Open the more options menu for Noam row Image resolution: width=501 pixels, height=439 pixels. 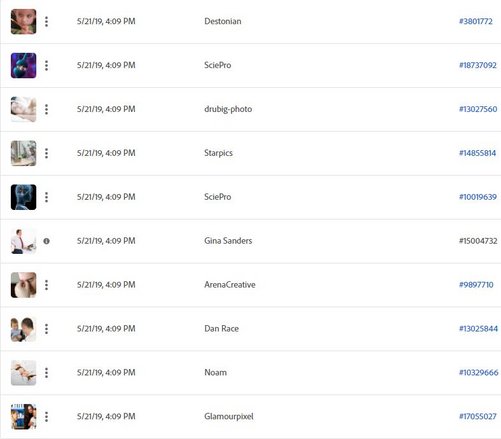(x=46, y=373)
